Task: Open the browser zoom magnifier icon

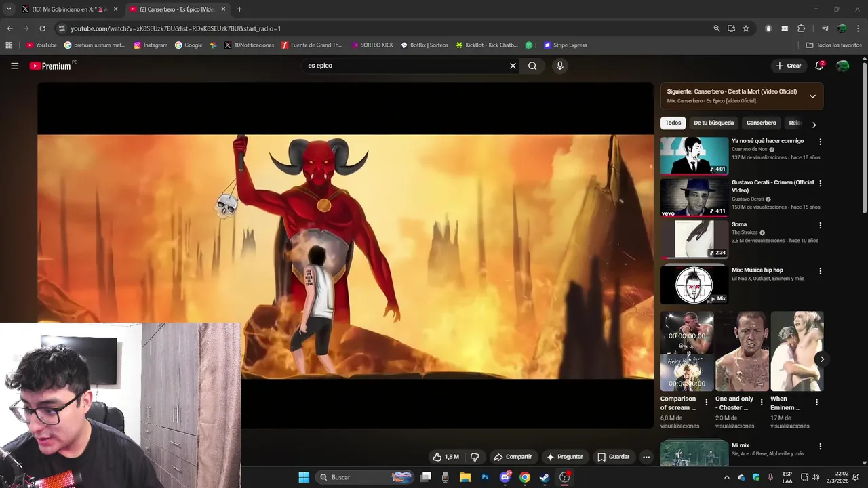Action: (716, 28)
